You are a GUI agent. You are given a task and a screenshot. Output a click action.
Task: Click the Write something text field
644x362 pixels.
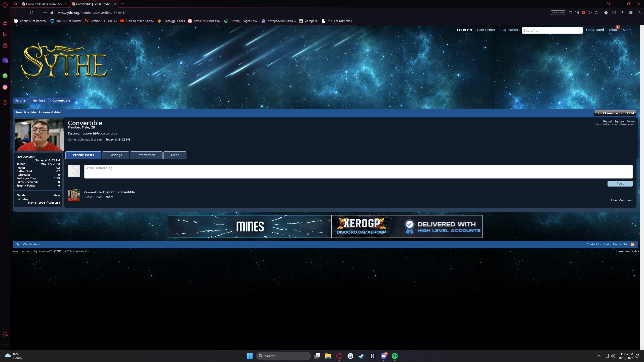(358, 172)
